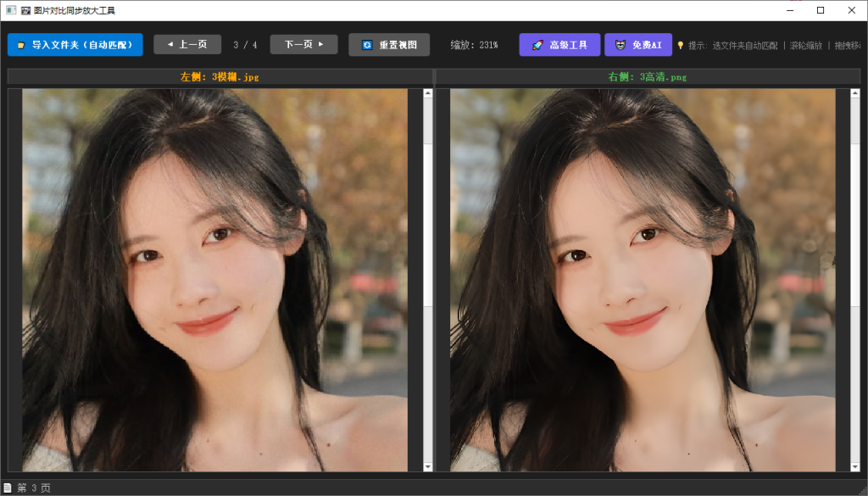Go to next page with 下一页 button

pos(304,45)
